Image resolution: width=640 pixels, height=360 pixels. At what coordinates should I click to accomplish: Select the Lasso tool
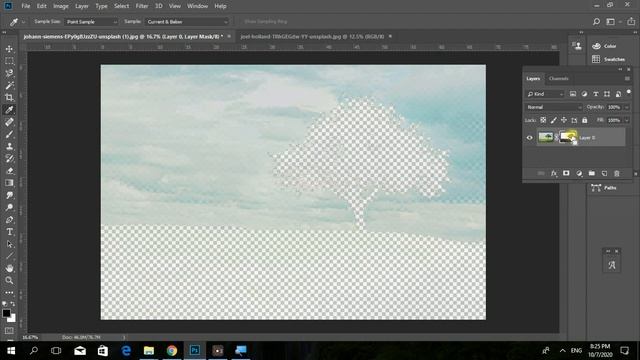9,73
